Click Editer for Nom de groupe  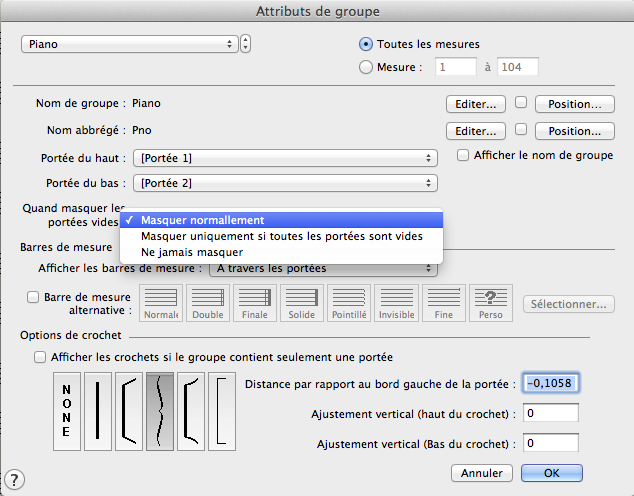(x=476, y=103)
